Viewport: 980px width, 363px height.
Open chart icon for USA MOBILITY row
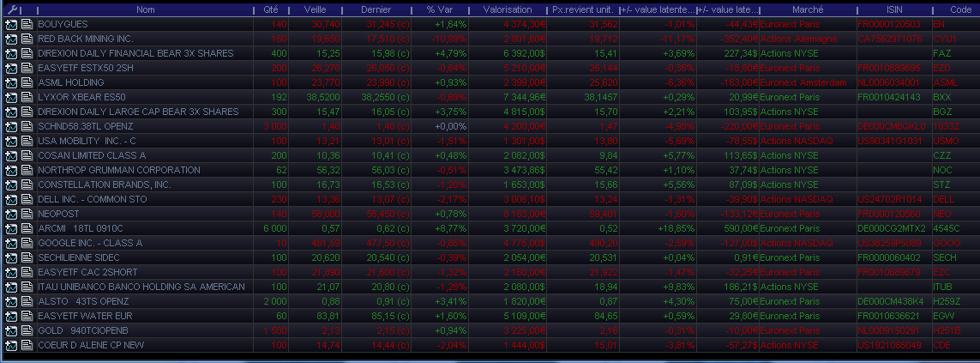pyautogui.click(x=11, y=141)
